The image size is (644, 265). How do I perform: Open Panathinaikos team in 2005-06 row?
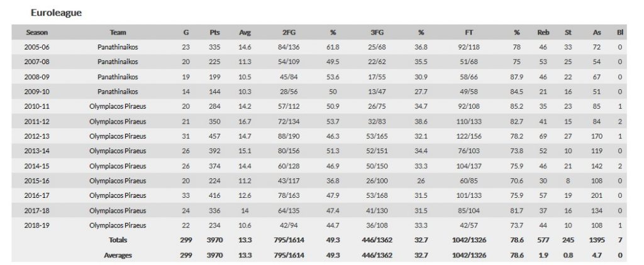pyautogui.click(x=118, y=47)
